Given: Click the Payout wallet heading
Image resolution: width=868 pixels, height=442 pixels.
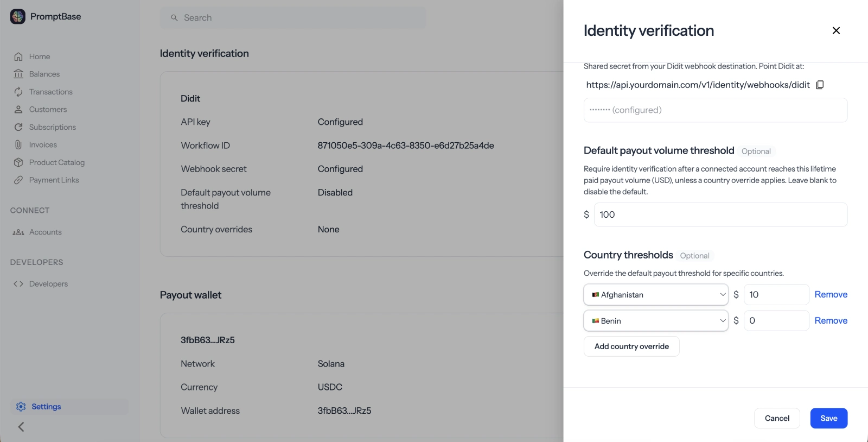Looking at the screenshot, I should (x=190, y=295).
